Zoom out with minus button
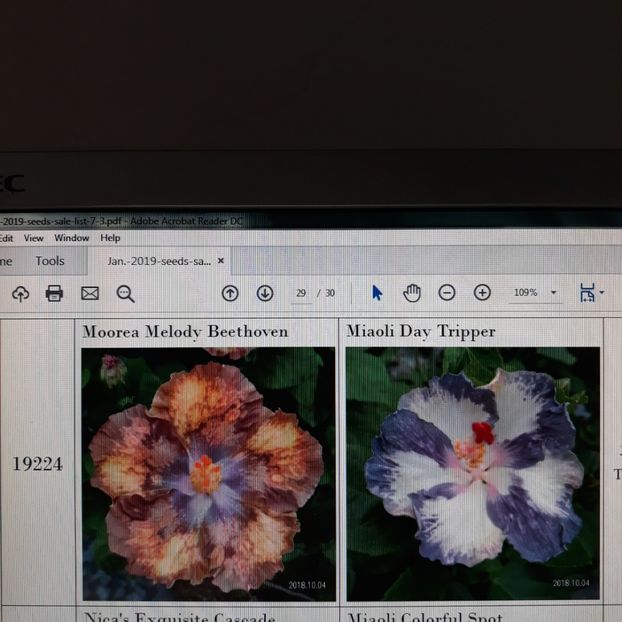 [x=447, y=292]
